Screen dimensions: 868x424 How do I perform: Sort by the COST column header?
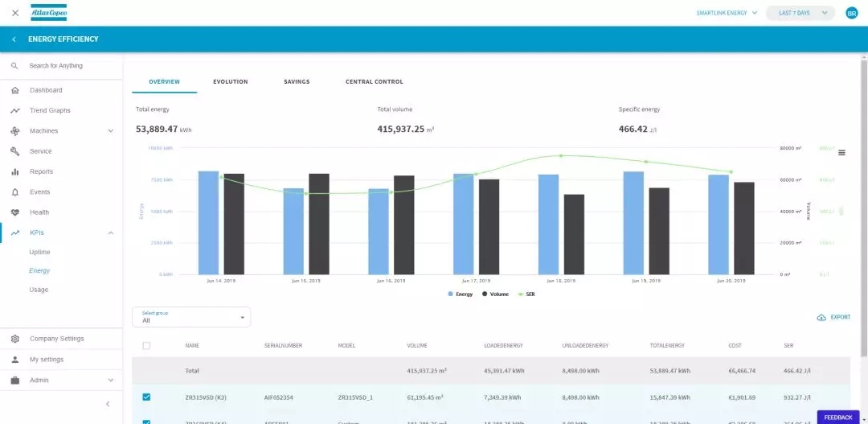pyautogui.click(x=735, y=346)
